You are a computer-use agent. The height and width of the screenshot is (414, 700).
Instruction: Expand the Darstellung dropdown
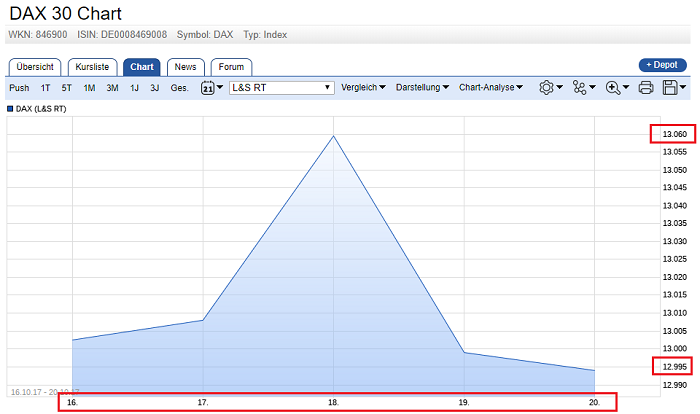pos(422,88)
